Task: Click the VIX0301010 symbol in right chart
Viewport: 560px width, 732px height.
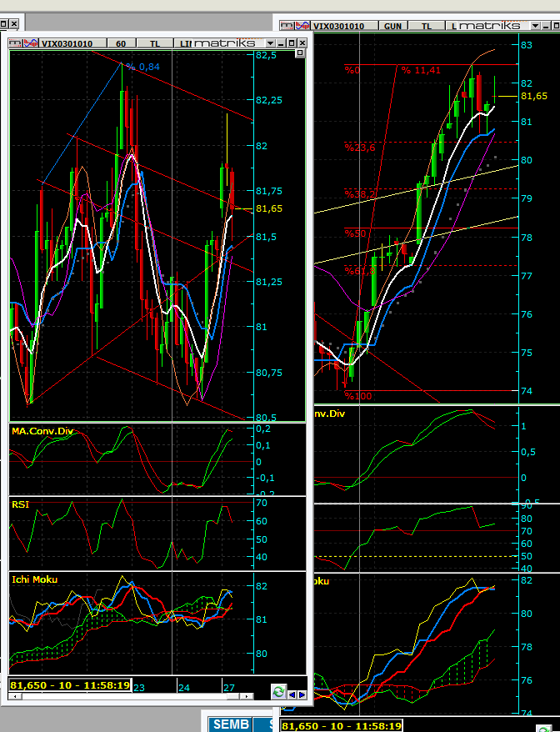Action: coord(342,26)
